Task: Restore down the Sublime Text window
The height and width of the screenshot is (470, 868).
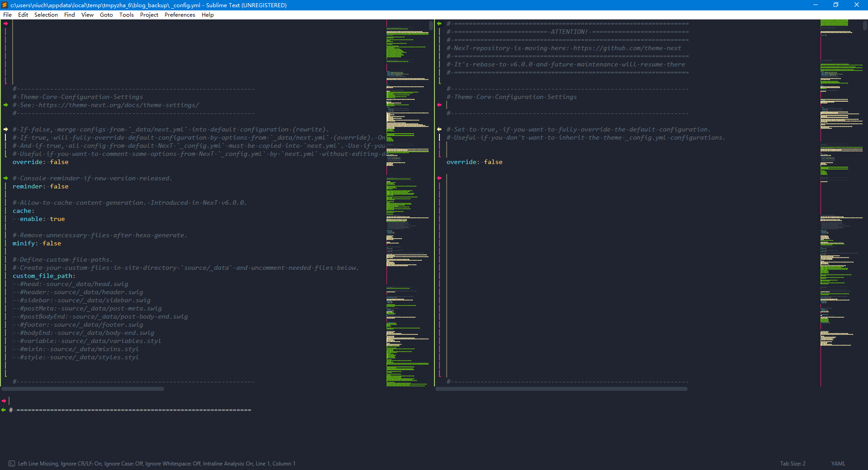Action: (x=836, y=5)
